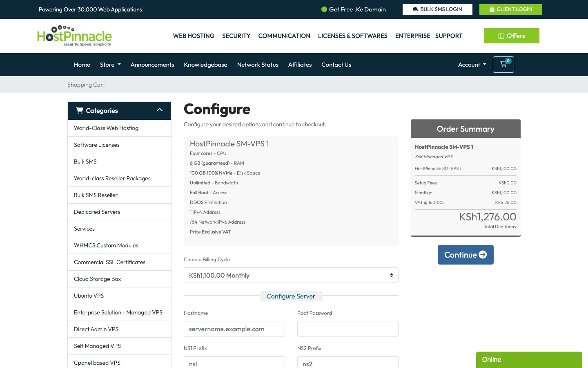Click the arrow icon on Continue button

pos(483,255)
